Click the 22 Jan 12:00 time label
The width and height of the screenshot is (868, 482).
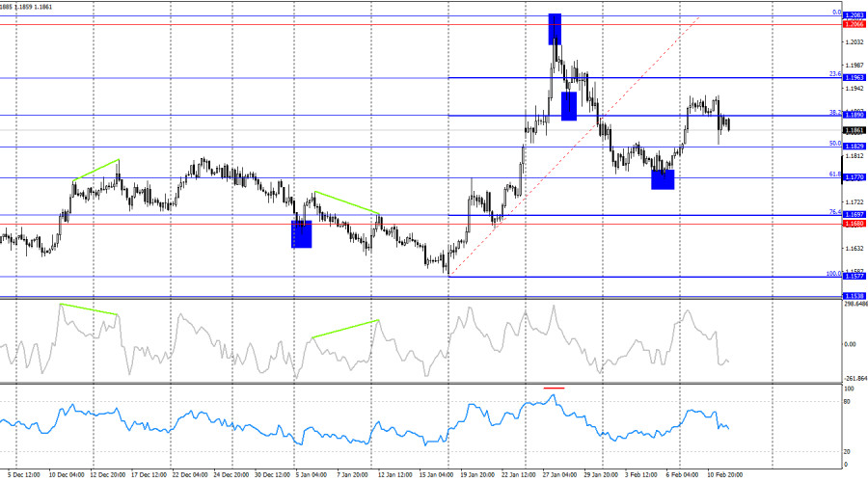click(x=519, y=475)
